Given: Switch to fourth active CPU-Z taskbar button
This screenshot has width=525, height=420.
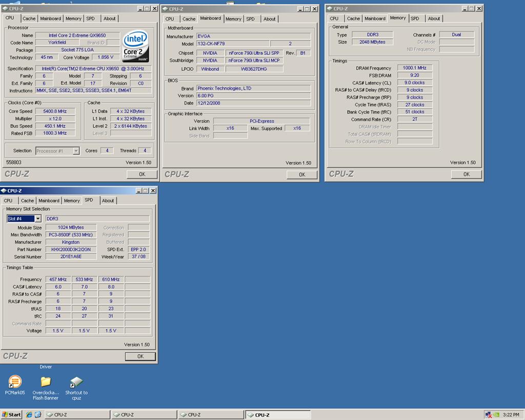Looking at the screenshot, I should (278, 415).
